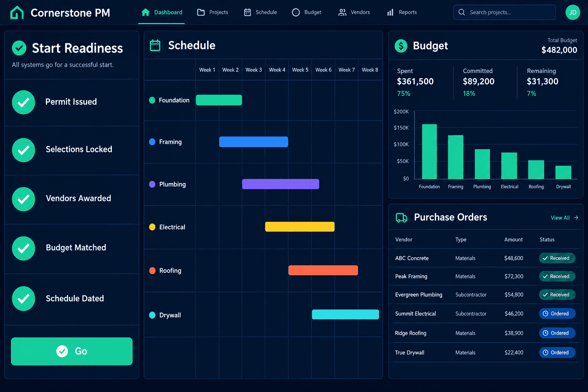
Task: Click the Budget dollar icon in navbar
Action: [x=296, y=12]
